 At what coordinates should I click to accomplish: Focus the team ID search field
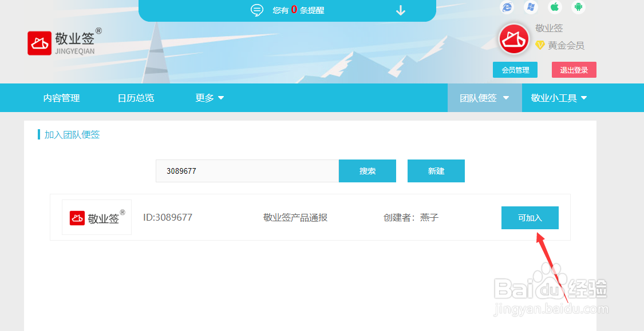pos(247,171)
